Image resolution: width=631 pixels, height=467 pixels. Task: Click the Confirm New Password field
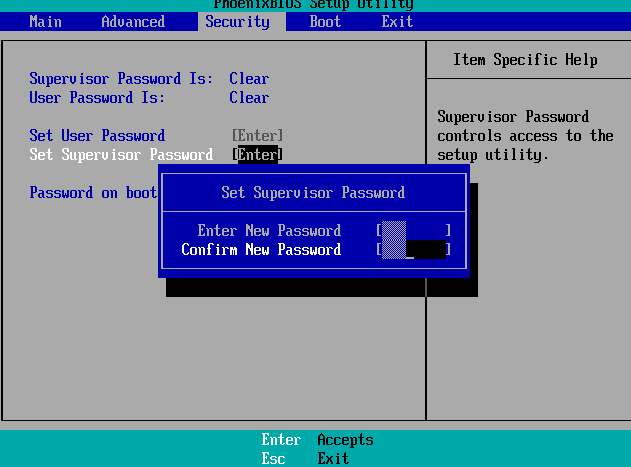[x=413, y=250]
